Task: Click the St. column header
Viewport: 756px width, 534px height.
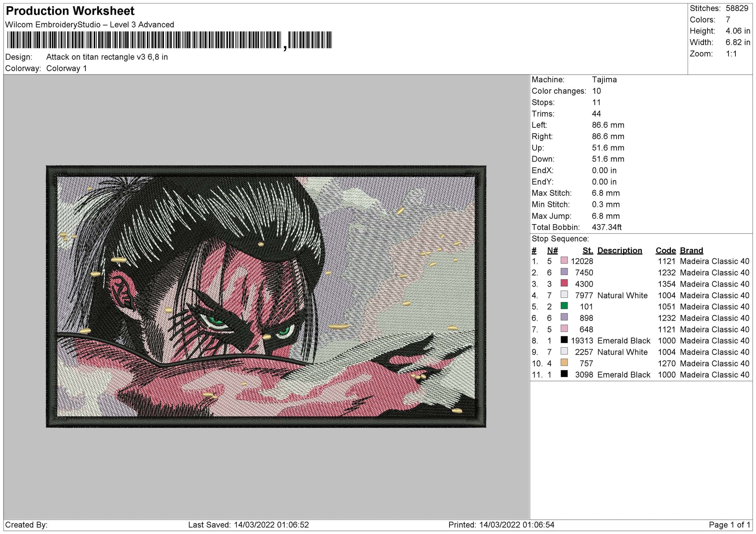Action: (x=588, y=250)
